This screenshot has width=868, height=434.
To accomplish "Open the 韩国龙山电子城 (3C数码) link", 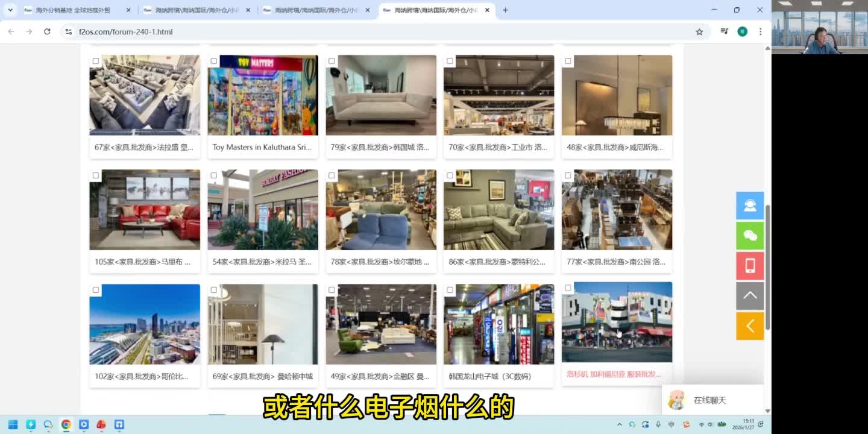I will (489, 376).
